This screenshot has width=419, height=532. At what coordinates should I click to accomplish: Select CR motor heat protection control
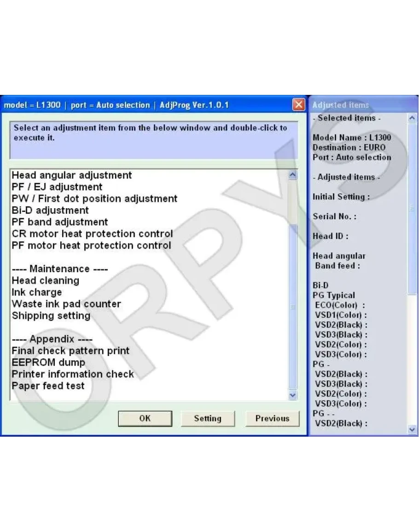[92, 234]
